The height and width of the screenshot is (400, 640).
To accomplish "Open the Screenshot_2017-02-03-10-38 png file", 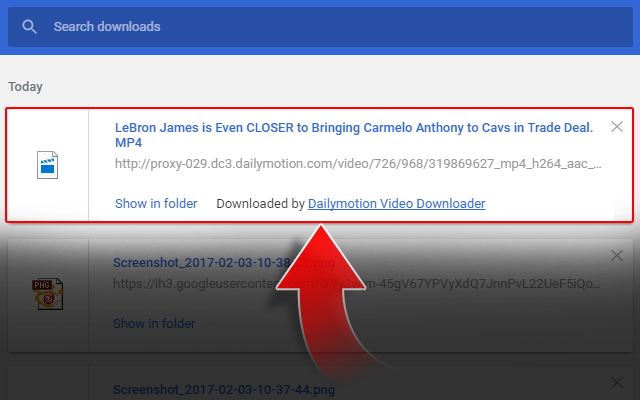I will pyautogui.click(x=224, y=262).
